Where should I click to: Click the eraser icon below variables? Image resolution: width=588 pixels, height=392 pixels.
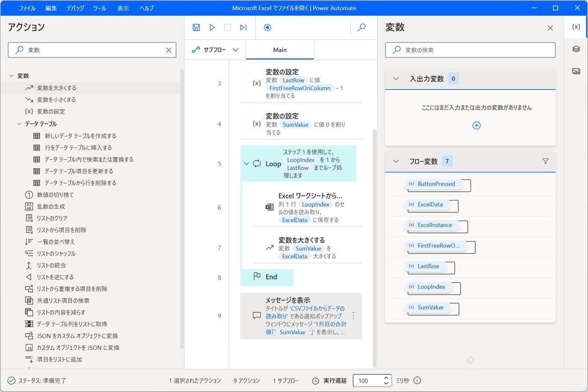pos(470,360)
